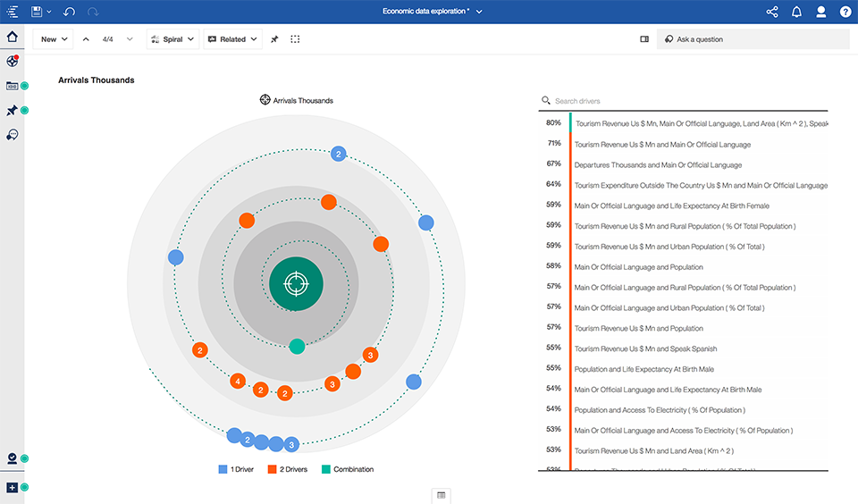Image resolution: width=858 pixels, height=504 pixels.
Task: Select 'Population and Life Expectancy At Birth Male'
Action: (683, 369)
